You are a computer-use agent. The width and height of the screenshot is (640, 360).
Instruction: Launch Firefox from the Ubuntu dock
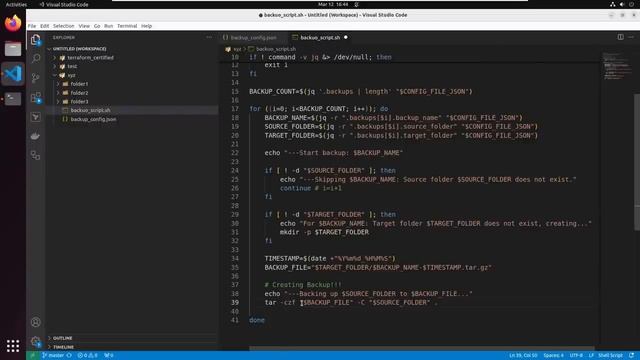(13, 23)
